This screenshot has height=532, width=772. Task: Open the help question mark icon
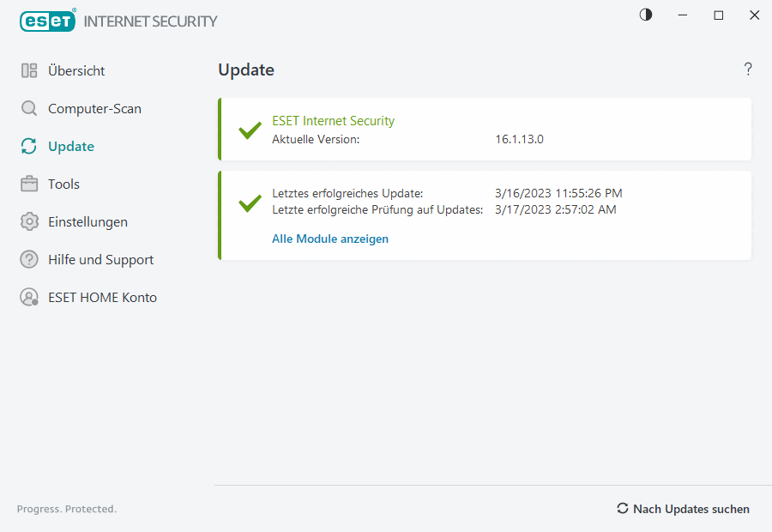(x=748, y=70)
